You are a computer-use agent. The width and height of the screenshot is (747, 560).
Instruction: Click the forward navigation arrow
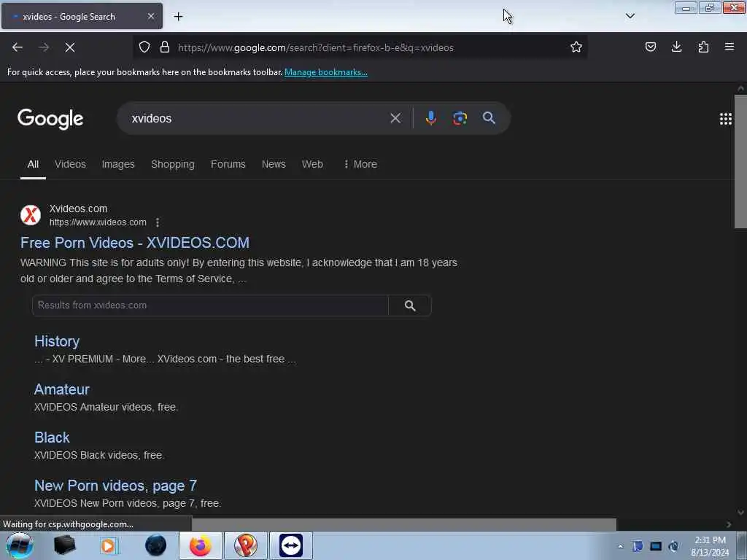click(x=44, y=47)
